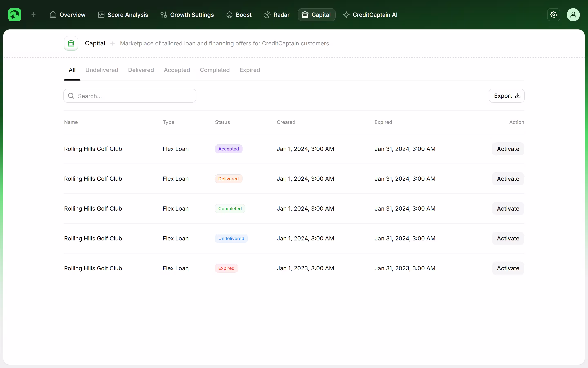Click the purple Accepted status badge
Image resolution: width=588 pixels, height=368 pixels.
point(228,149)
